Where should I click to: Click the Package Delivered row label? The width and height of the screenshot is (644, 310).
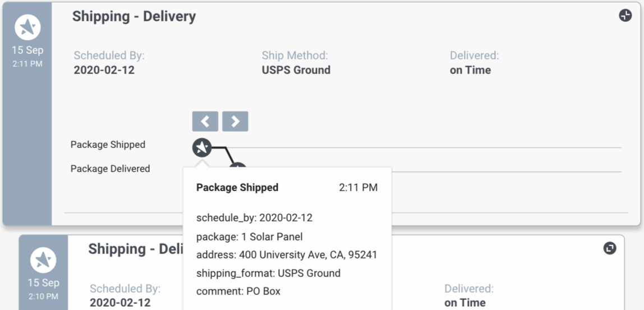[110, 169]
